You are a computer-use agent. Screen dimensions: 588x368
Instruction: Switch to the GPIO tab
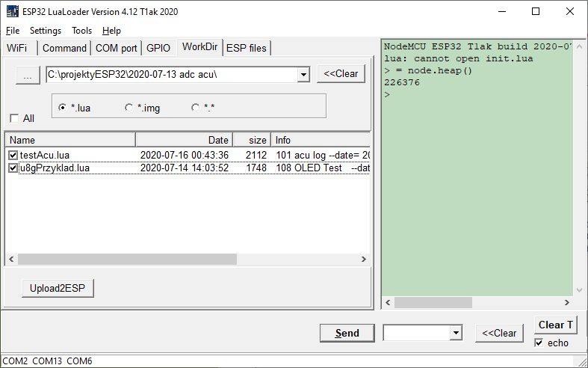coord(158,48)
